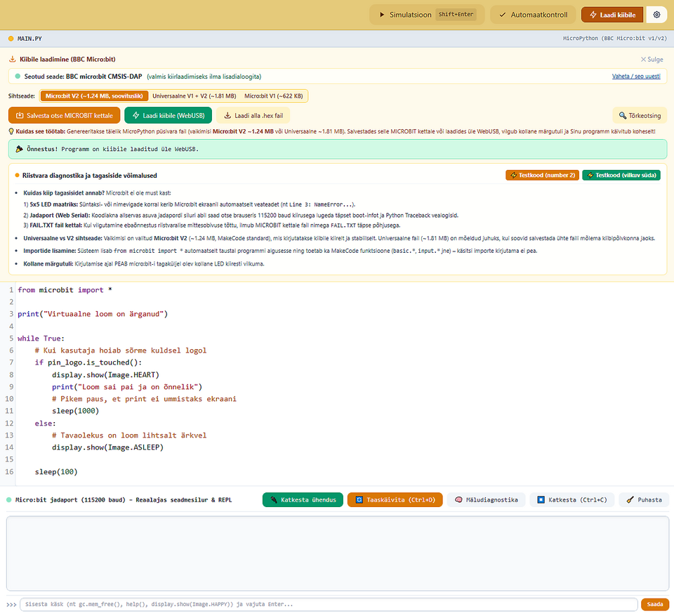
Task: Click code line 'from microbit import *'
Action: (65, 290)
